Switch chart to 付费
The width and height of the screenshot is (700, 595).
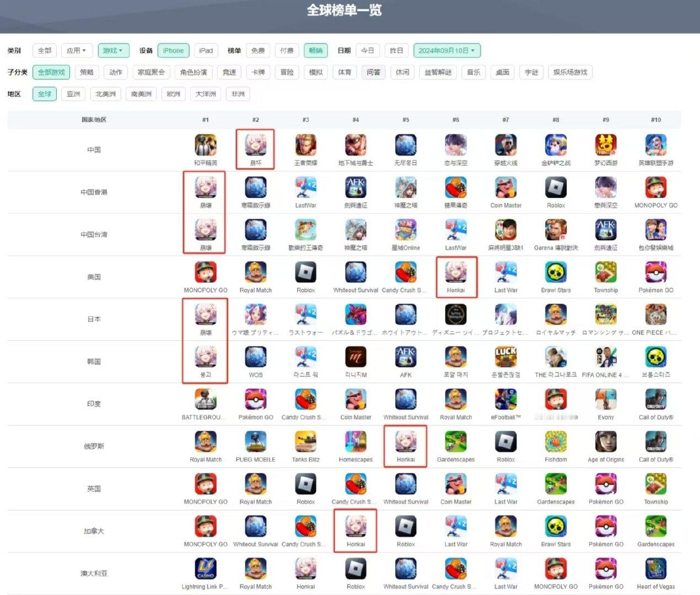click(x=287, y=51)
